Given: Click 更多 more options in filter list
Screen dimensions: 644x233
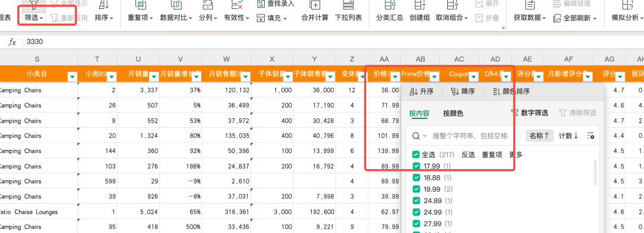Looking at the screenshot, I should click(x=516, y=155).
